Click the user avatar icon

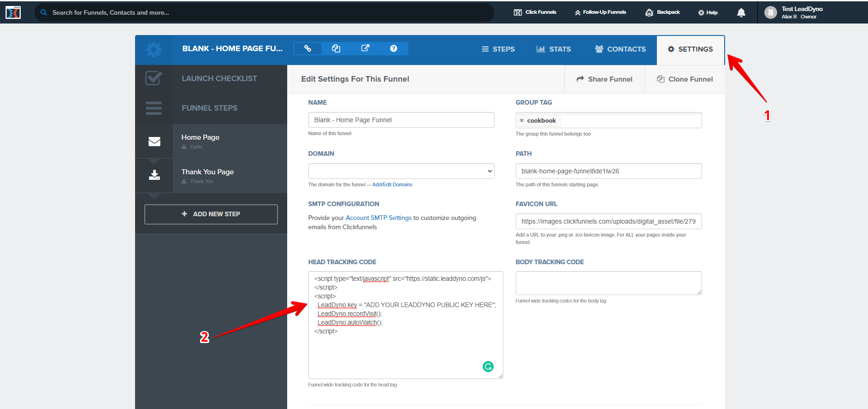coord(770,12)
